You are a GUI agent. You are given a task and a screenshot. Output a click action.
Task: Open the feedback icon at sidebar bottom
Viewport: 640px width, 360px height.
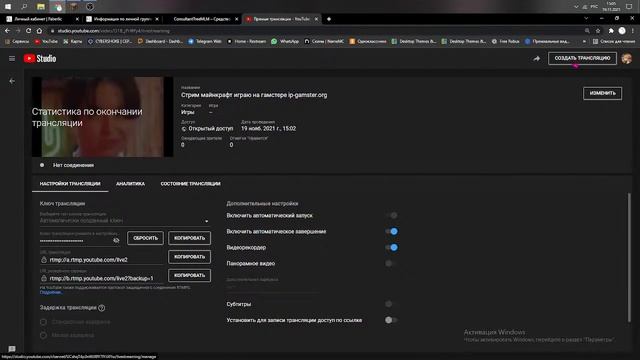[x=12, y=349]
